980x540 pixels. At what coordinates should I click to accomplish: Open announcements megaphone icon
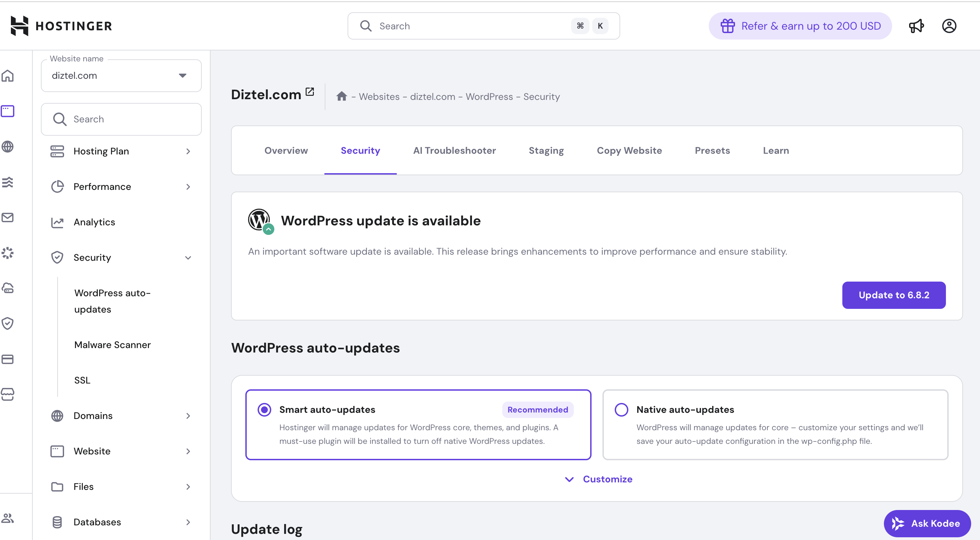(x=916, y=26)
